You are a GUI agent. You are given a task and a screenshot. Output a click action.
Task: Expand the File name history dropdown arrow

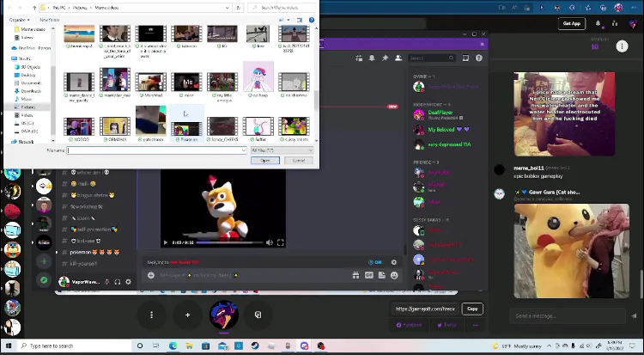tap(244, 150)
